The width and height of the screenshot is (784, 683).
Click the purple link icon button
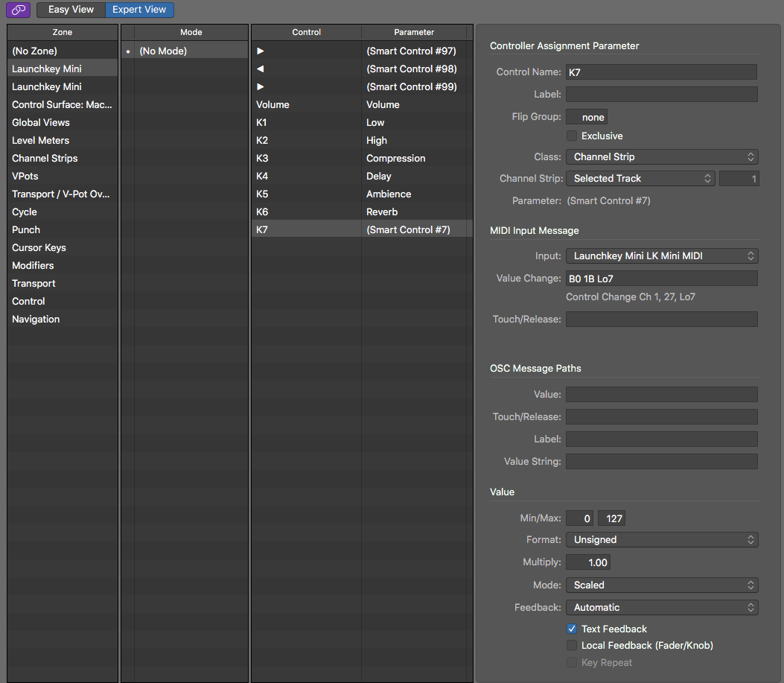(19, 10)
